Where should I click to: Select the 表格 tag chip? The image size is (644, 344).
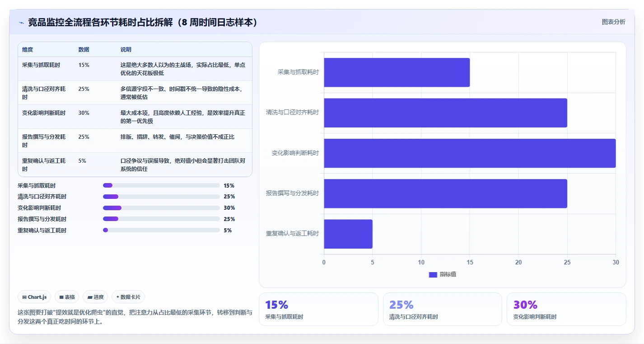(x=67, y=297)
